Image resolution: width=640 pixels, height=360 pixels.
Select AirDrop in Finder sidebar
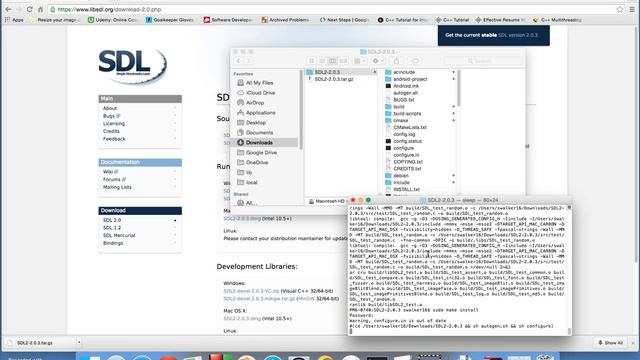click(x=255, y=103)
